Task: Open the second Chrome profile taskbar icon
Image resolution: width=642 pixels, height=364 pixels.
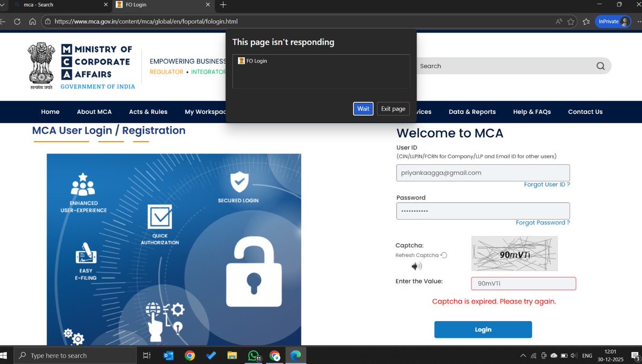Action: pyautogui.click(x=275, y=355)
